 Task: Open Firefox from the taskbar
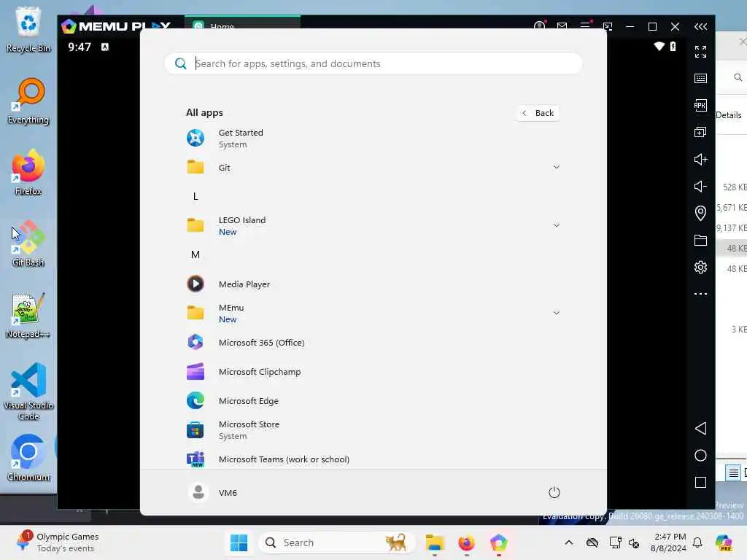tap(466, 542)
